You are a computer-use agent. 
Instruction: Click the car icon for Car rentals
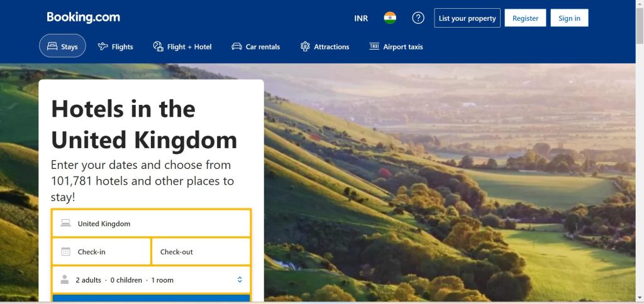tap(236, 46)
